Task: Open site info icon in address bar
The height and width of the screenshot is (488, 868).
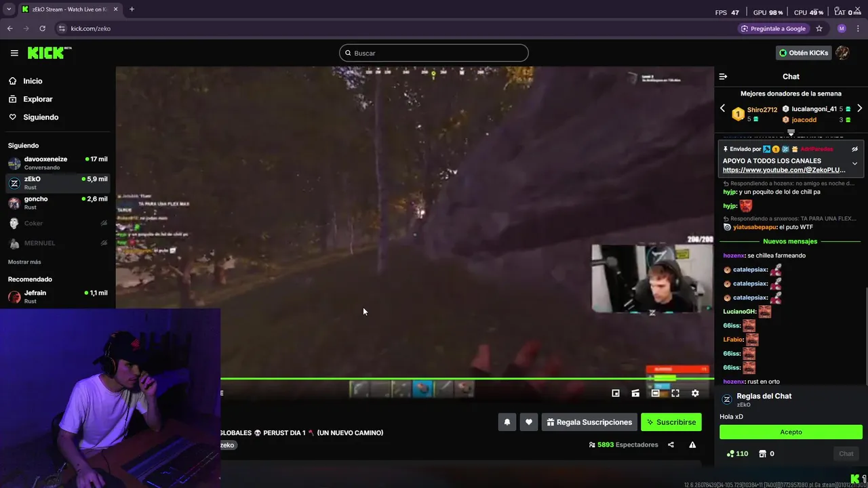Action: pyautogui.click(x=62, y=28)
